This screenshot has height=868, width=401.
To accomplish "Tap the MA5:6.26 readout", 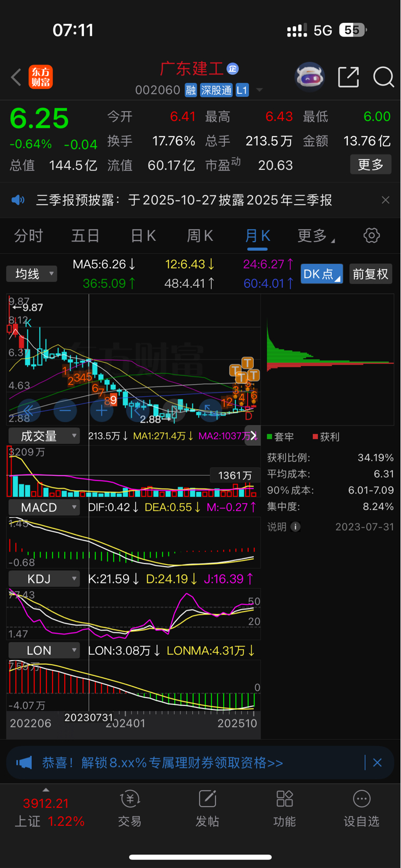I will (x=104, y=264).
